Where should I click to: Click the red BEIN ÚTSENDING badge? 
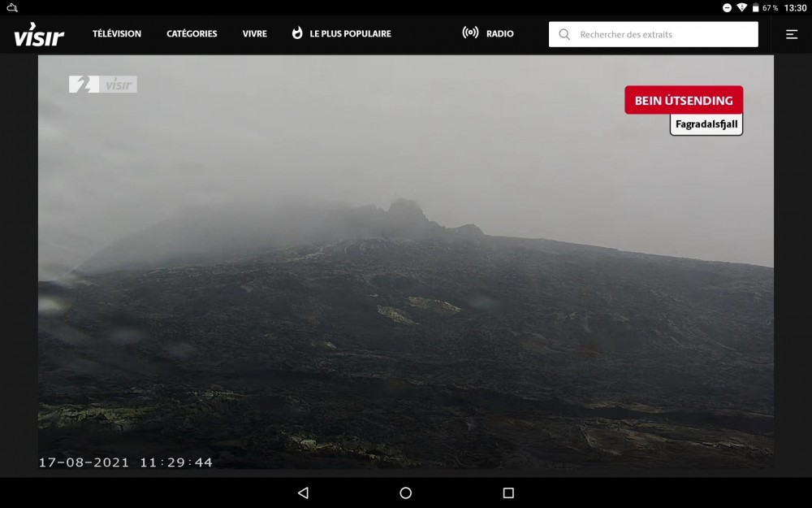pyautogui.click(x=685, y=100)
